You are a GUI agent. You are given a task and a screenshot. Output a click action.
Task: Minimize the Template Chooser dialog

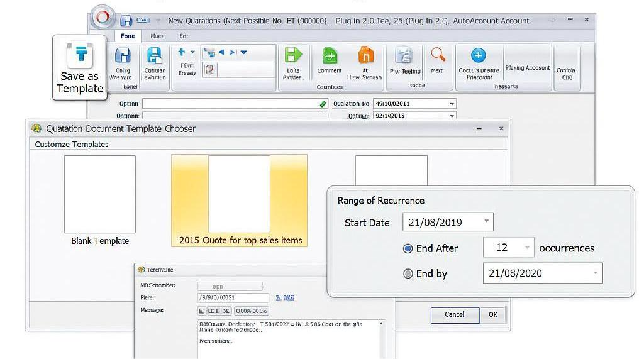(479, 128)
